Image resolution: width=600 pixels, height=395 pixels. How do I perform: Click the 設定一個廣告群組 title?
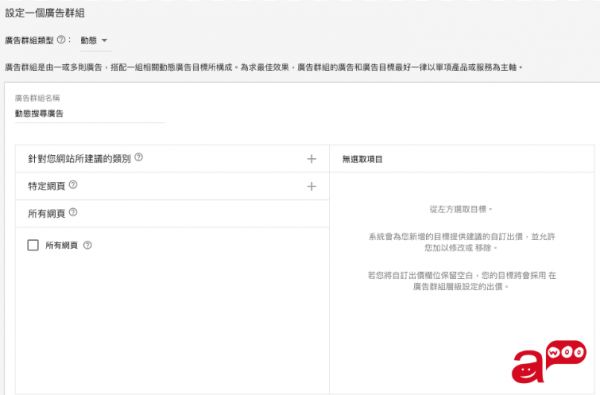pyautogui.click(x=45, y=13)
